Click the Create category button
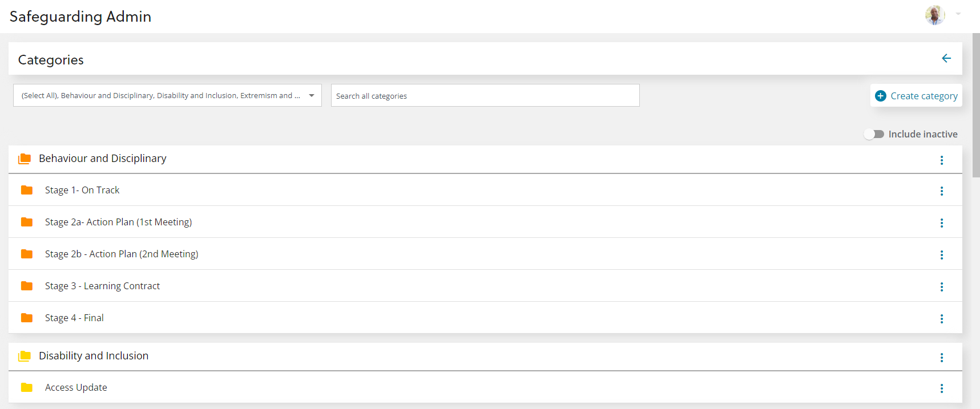 [x=916, y=95]
